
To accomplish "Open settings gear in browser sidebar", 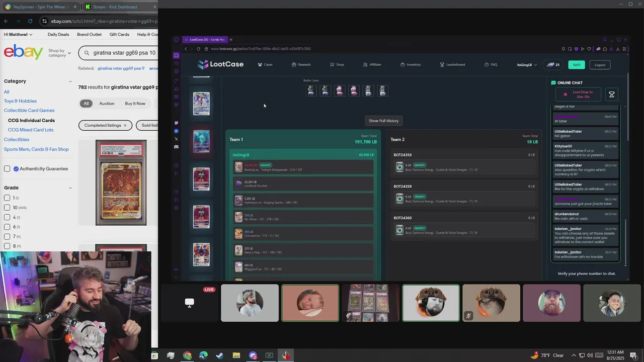I will pyautogui.click(x=176, y=208).
